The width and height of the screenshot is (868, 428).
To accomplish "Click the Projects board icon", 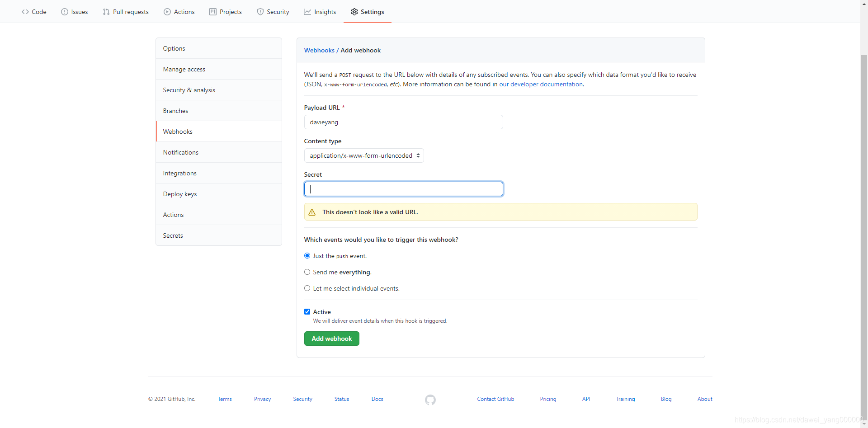I will tap(213, 12).
